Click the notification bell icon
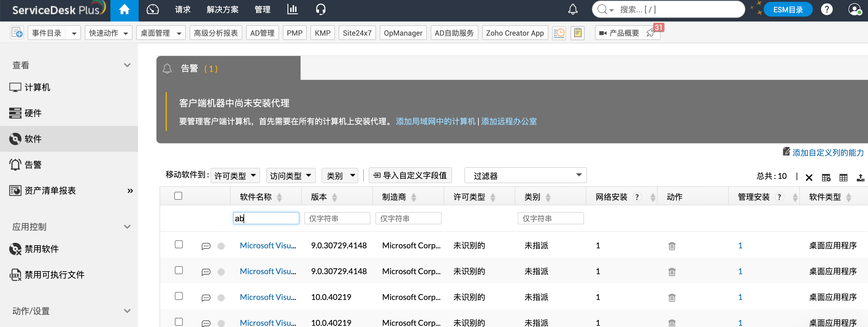The width and height of the screenshot is (868, 327). [x=573, y=10]
